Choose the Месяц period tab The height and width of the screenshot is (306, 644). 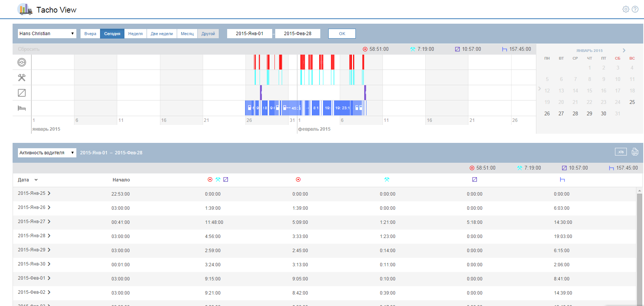point(187,34)
